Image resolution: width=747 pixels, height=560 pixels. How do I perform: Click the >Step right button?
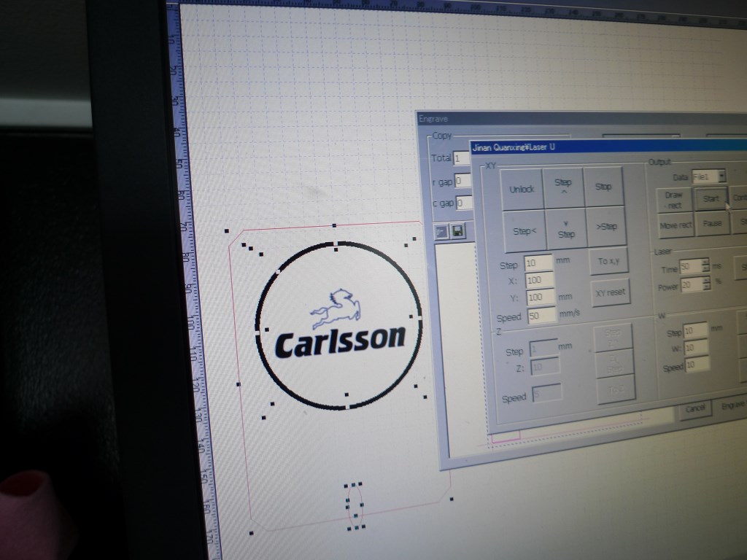pos(606,226)
